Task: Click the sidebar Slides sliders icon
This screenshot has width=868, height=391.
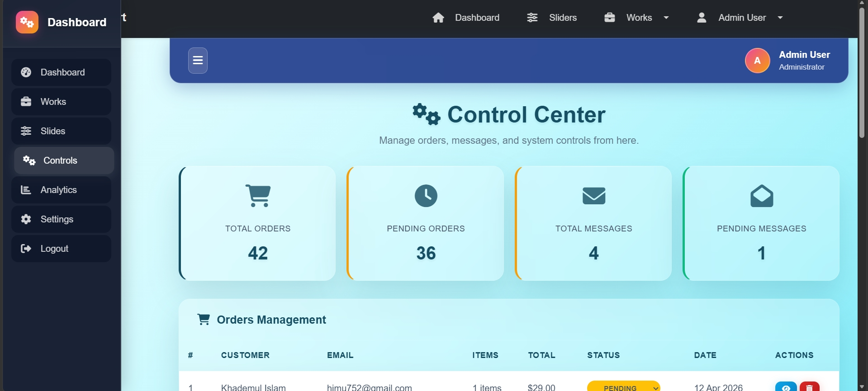Action: coord(26,131)
